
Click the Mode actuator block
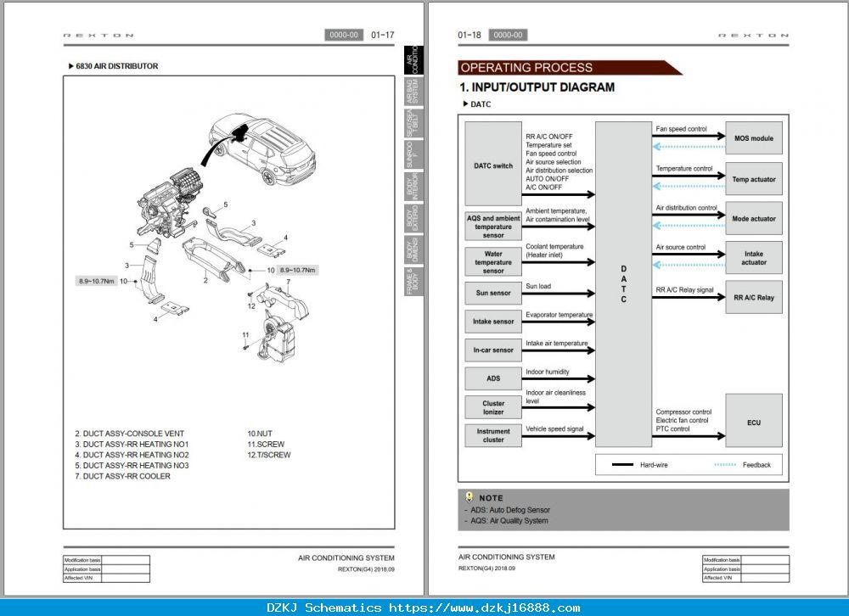click(754, 219)
